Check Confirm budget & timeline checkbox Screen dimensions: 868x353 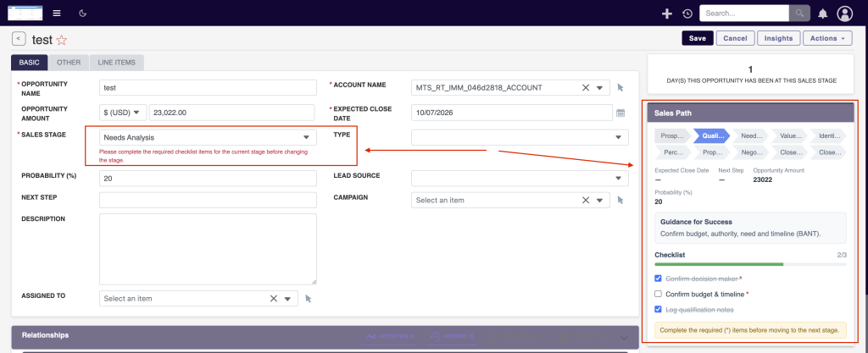(658, 294)
